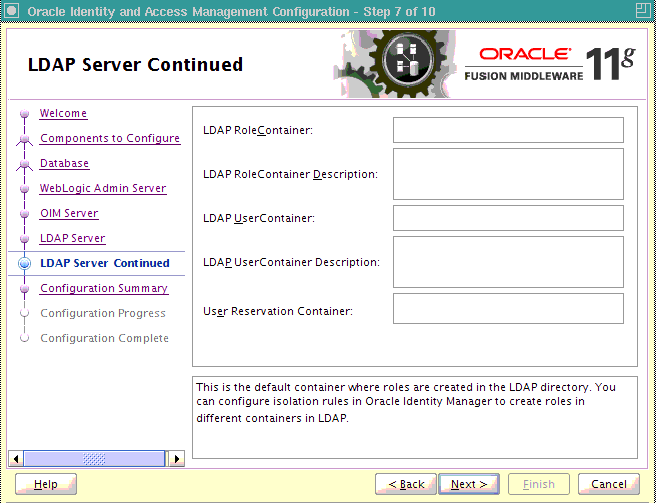Go back to LDAP Server step link
This screenshot has width=656, height=503.
click(72, 238)
